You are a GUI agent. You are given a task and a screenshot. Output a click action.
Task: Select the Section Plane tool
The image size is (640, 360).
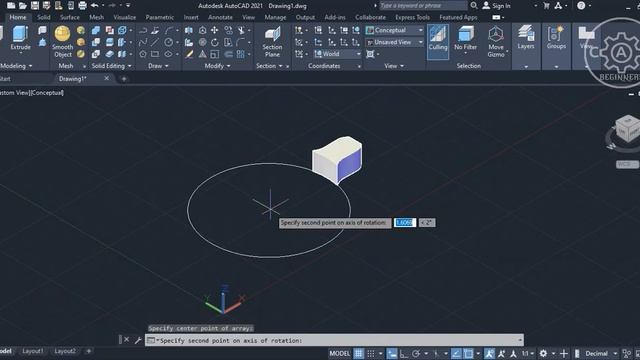272,42
